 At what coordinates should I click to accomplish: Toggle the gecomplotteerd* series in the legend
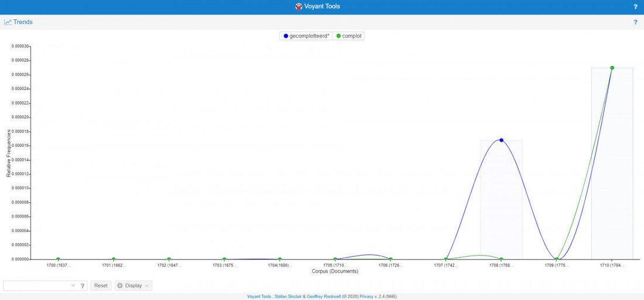pos(306,36)
